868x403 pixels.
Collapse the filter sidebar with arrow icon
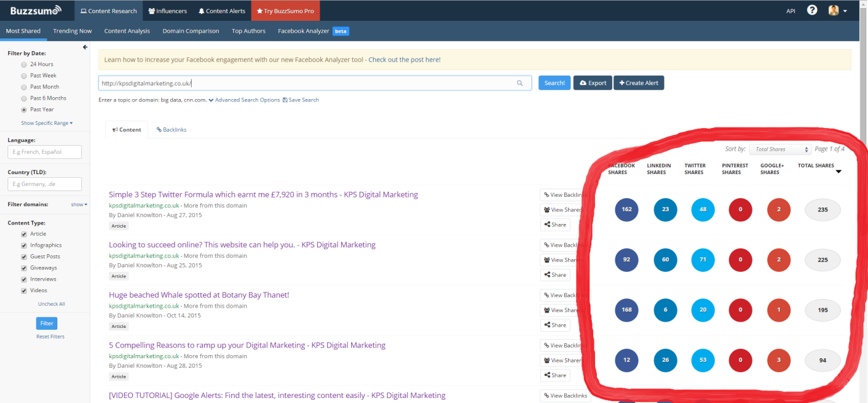pos(85,47)
